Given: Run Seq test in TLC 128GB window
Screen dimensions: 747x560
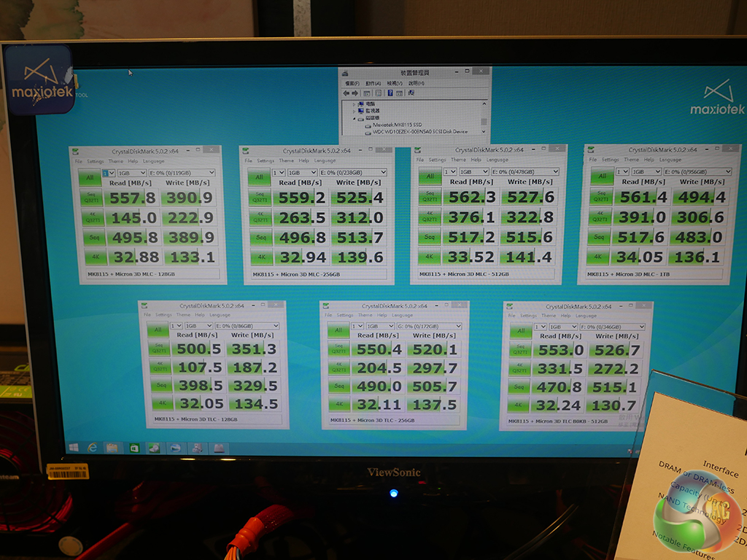Looking at the screenshot, I should [161, 385].
